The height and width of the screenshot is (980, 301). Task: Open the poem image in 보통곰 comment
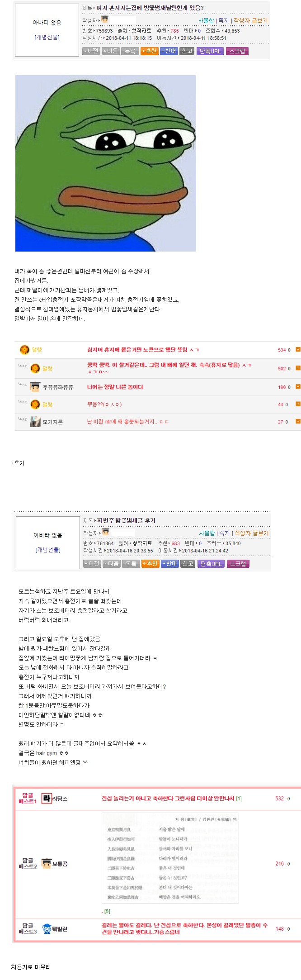(170, 858)
